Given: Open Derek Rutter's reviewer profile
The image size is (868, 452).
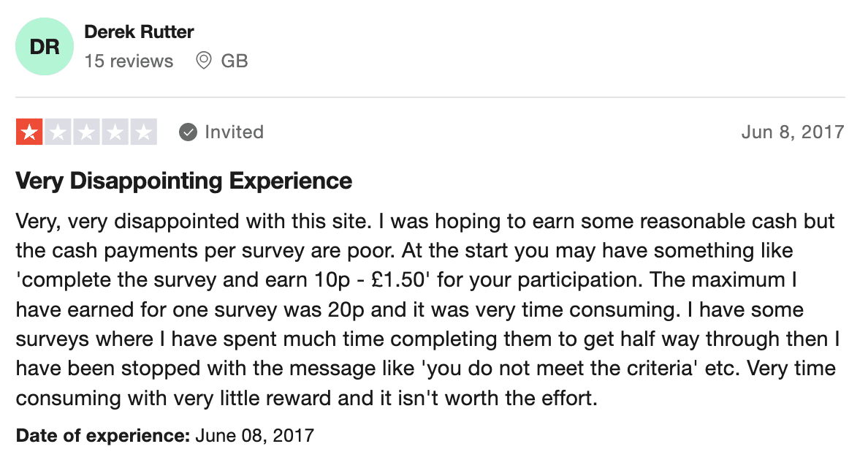Looking at the screenshot, I should [x=139, y=32].
